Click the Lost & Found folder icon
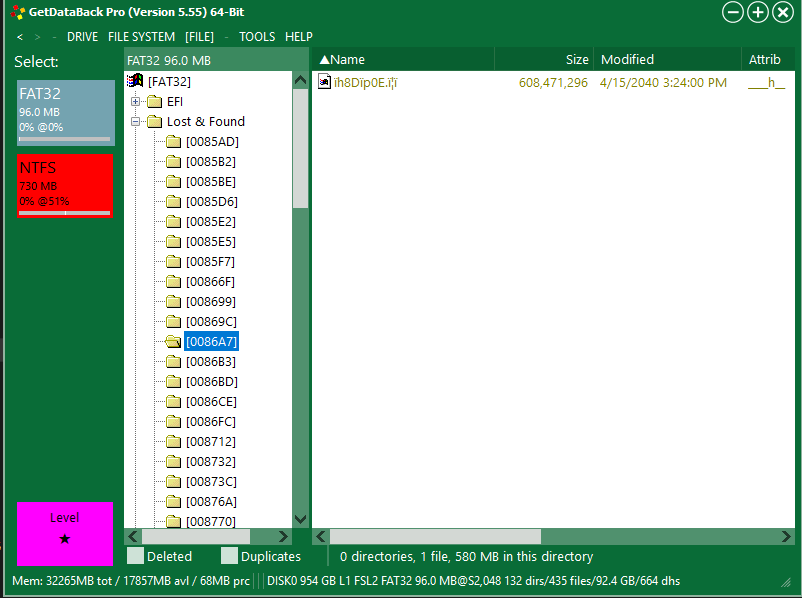The image size is (802, 598). coord(154,121)
